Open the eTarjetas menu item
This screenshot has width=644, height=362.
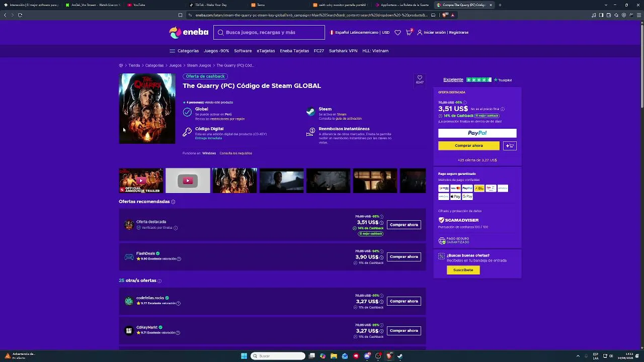click(266, 51)
